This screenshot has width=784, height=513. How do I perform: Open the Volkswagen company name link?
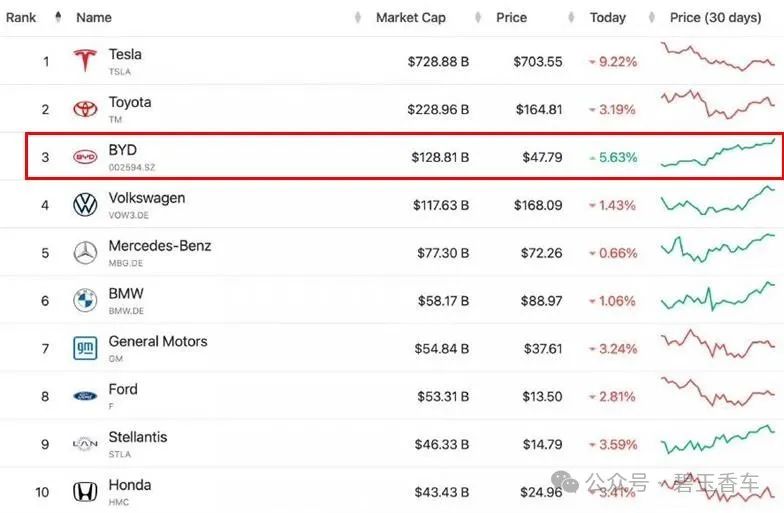pos(146,198)
